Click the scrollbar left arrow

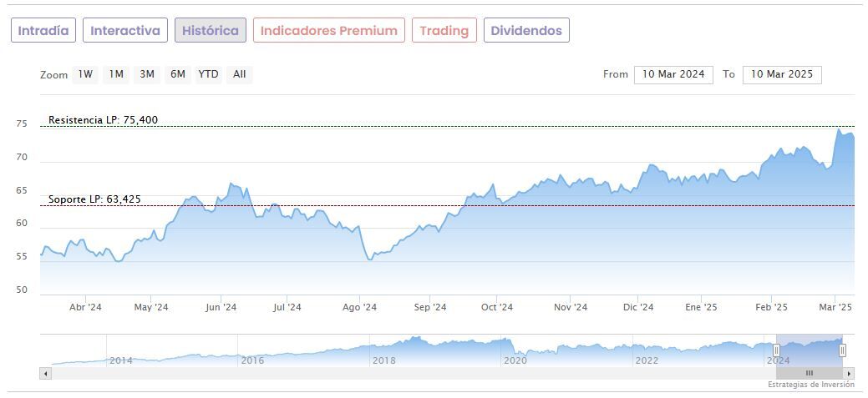45,373
